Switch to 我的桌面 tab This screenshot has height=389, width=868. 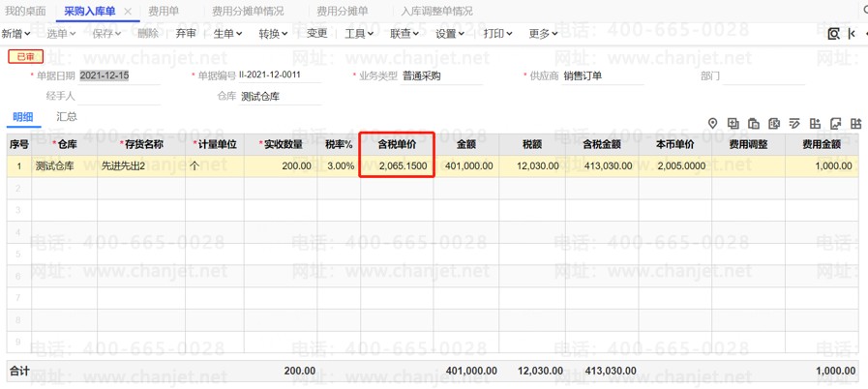click(x=25, y=11)
